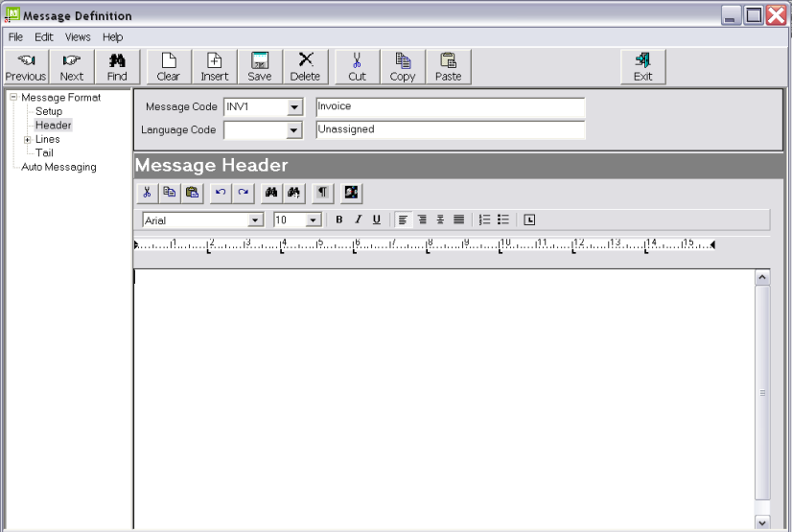
Task: Select Header in the tree
Action: 53,126
